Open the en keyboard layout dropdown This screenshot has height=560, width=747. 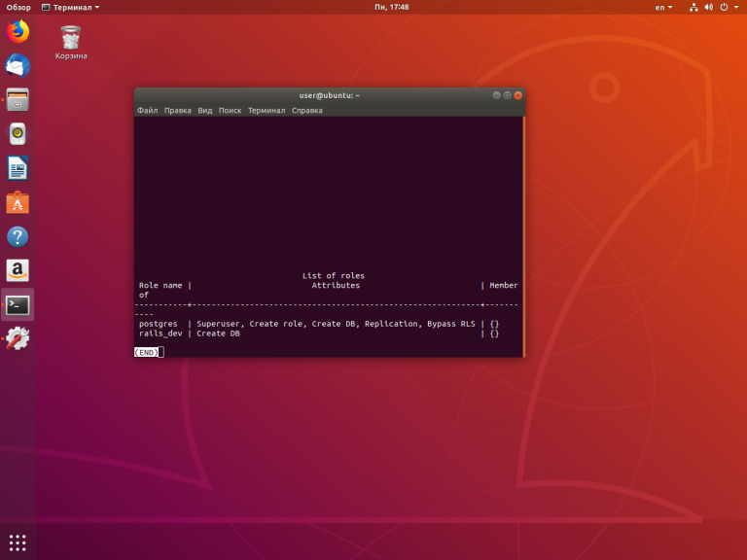tap(663, 7)
